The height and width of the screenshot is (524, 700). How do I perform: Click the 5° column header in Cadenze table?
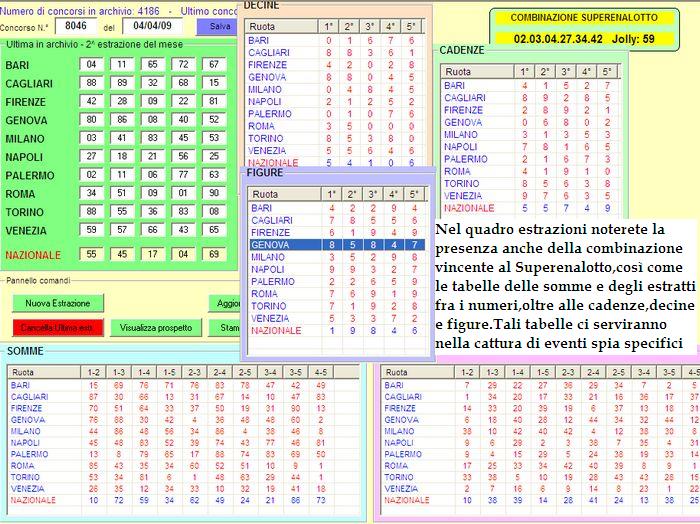[x=607, y=71]
